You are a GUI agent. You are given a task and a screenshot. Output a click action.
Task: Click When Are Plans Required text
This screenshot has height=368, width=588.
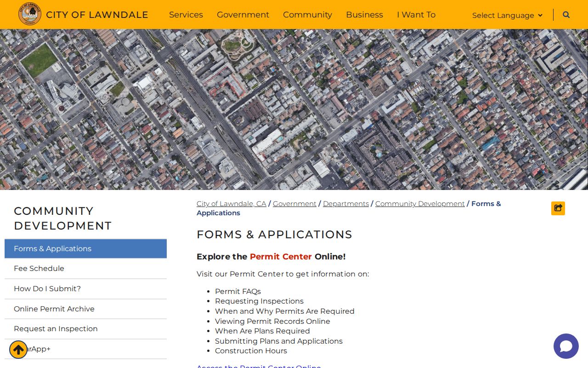pyautogui.click(x=262, y=331)
